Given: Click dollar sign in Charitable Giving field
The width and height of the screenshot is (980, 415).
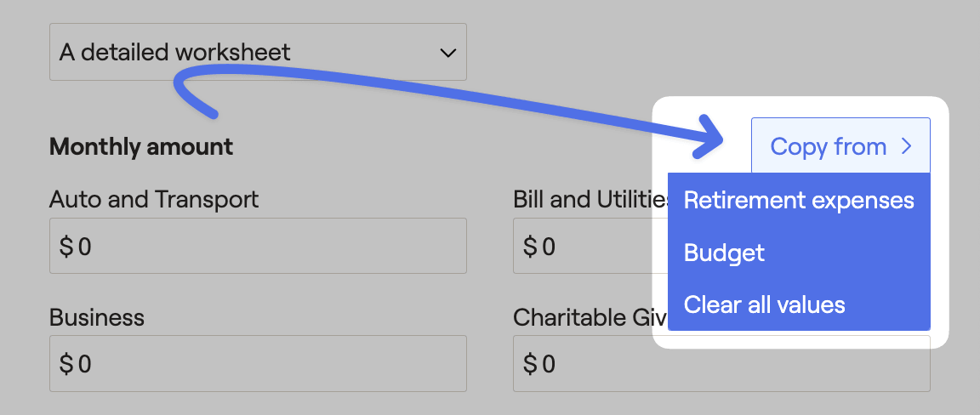Looking at the screenshot, I should pyautogui.click(x=530, y=364).
